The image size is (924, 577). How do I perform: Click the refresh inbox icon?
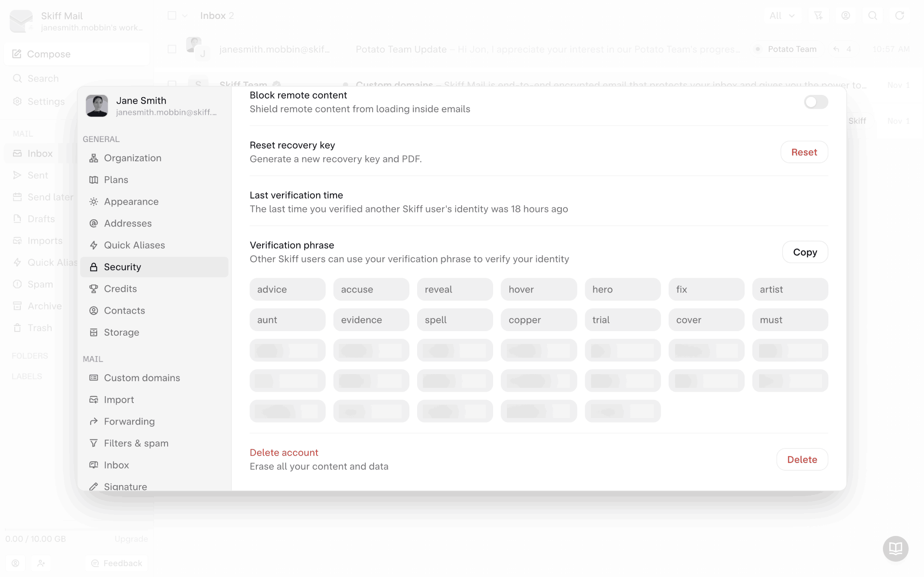(x=900, y=16)
